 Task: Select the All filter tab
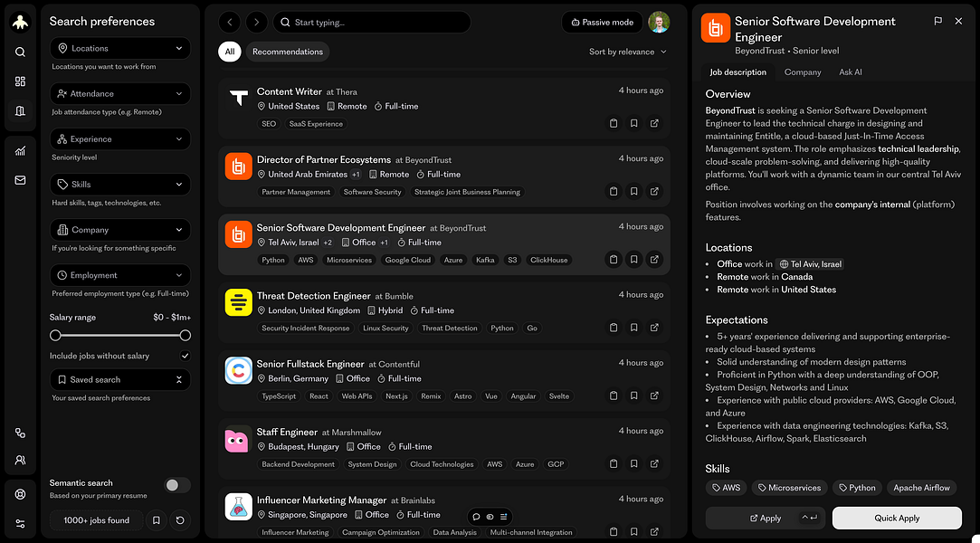click(230, 52)
